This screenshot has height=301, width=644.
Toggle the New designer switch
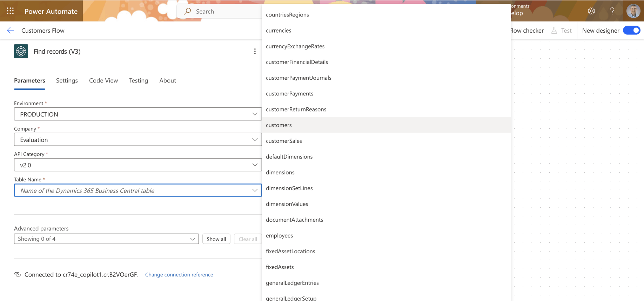(x=631, y=31)
